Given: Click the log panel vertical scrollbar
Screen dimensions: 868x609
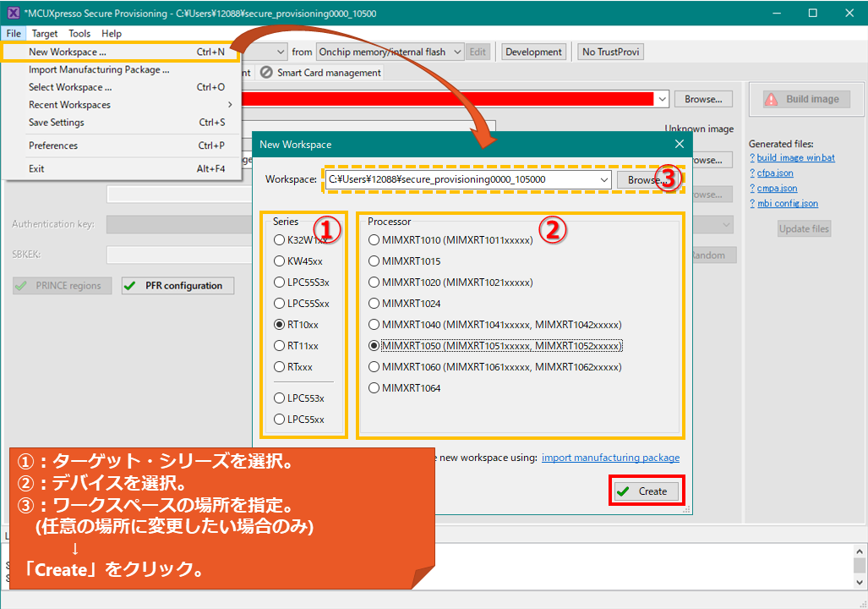Looking at the screenshot, I should tap(859, 564).
